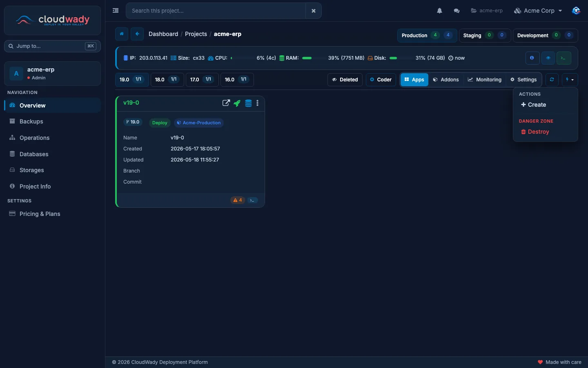Viewport: 588px width, 368px height.
Task: Switch to the Monitoring tab
Action: click(485, 80)
